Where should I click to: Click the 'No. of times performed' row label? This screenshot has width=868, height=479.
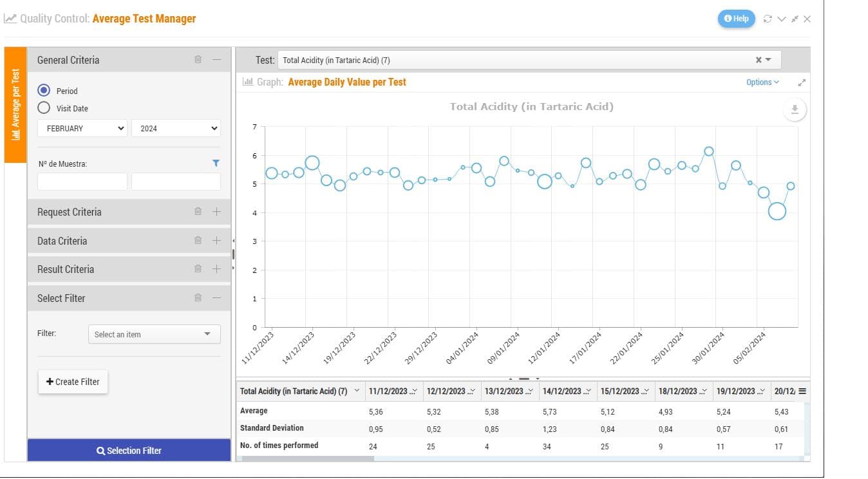click(279, 446)
